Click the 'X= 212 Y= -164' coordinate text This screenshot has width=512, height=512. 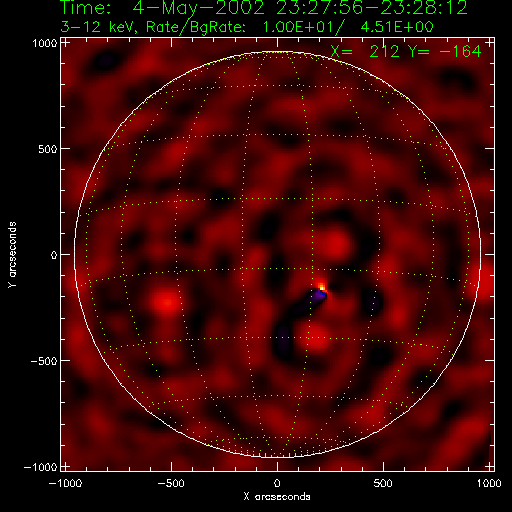click(406, 51)
